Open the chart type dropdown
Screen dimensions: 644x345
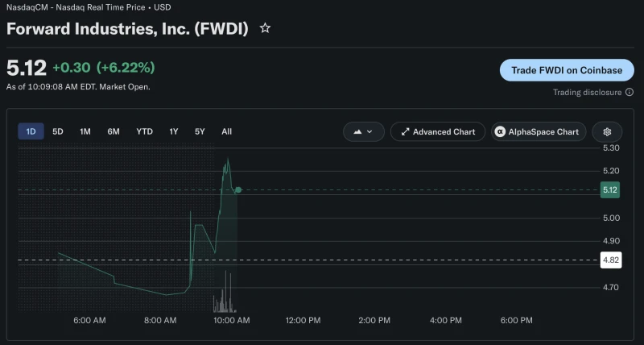click(x=364, y=131)
